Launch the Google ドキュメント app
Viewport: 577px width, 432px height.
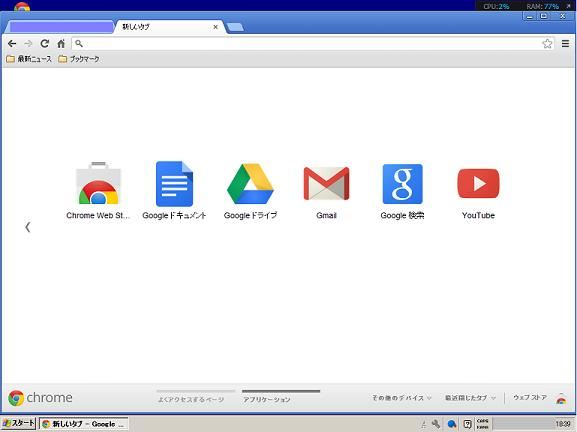click(174, 190)
